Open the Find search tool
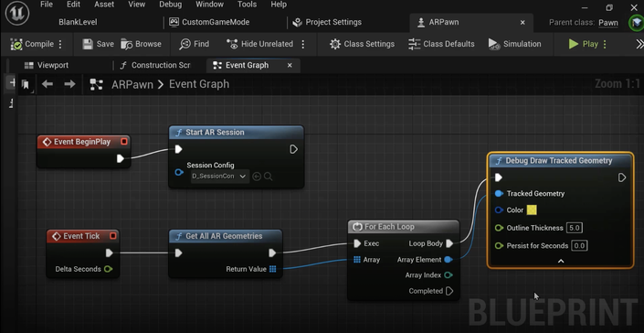The width and height of the screenshot is (644, 333). [195, 44]
